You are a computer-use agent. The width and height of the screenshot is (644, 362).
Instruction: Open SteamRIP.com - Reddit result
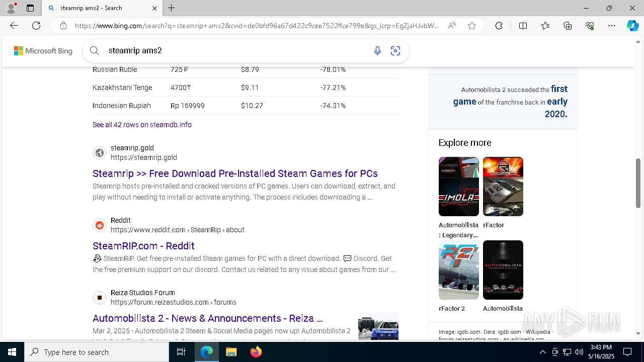coord(143,246)
